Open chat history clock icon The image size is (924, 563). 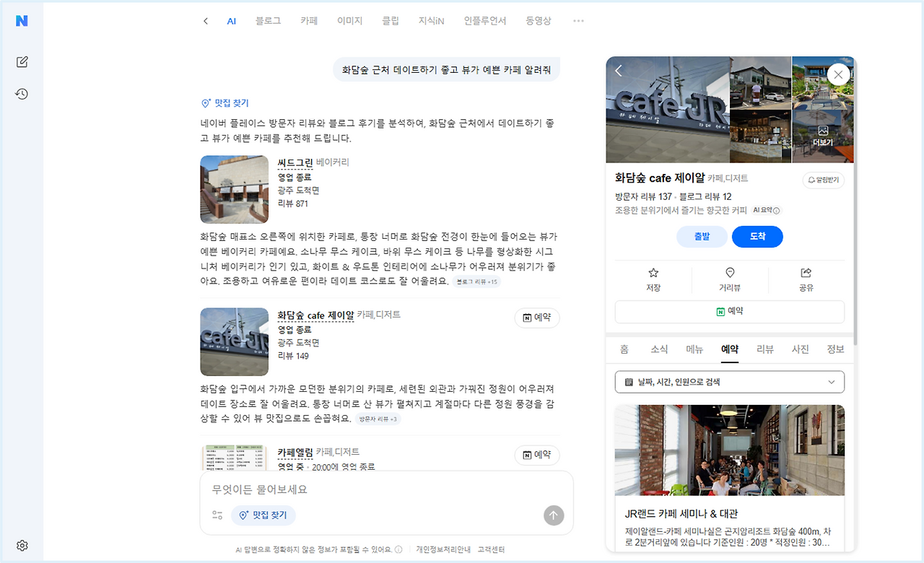click(x=22, y=94)
